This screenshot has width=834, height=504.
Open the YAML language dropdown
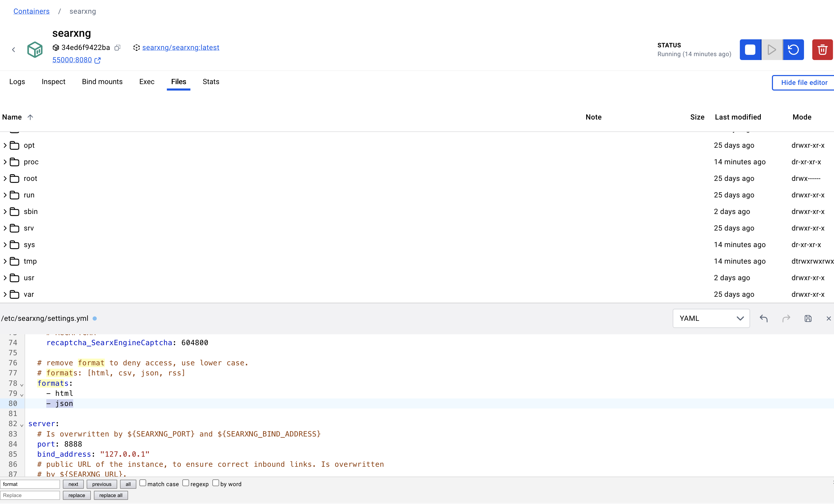click(711, 318)
